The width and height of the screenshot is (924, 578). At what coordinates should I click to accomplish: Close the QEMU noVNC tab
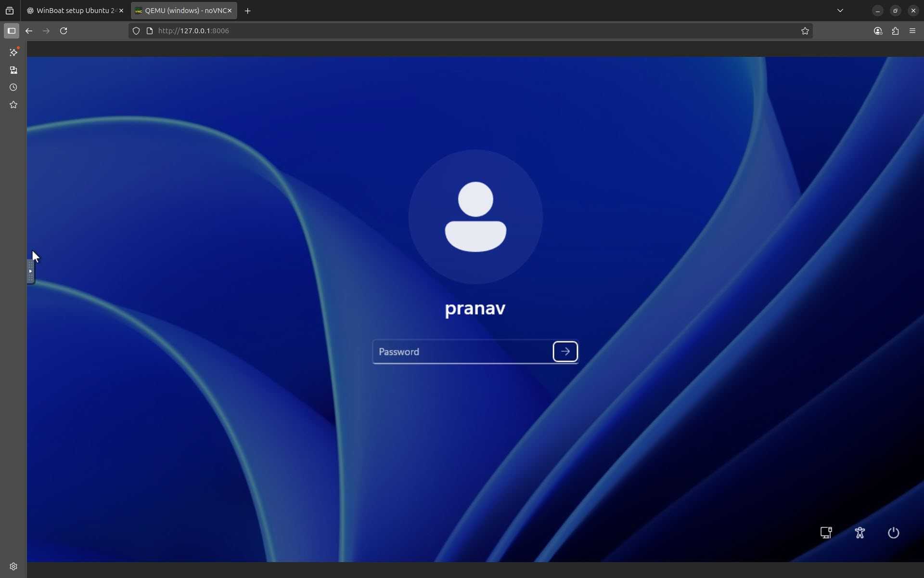[x=230, y=11]
